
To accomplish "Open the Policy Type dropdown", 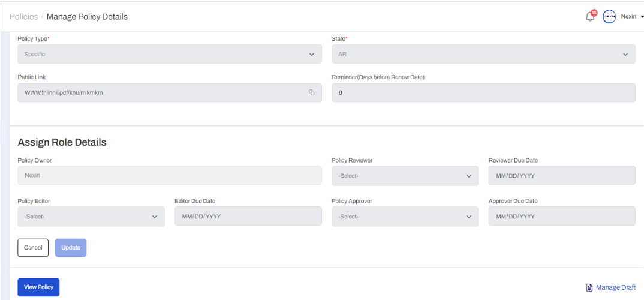I will [x=170, y=54].
